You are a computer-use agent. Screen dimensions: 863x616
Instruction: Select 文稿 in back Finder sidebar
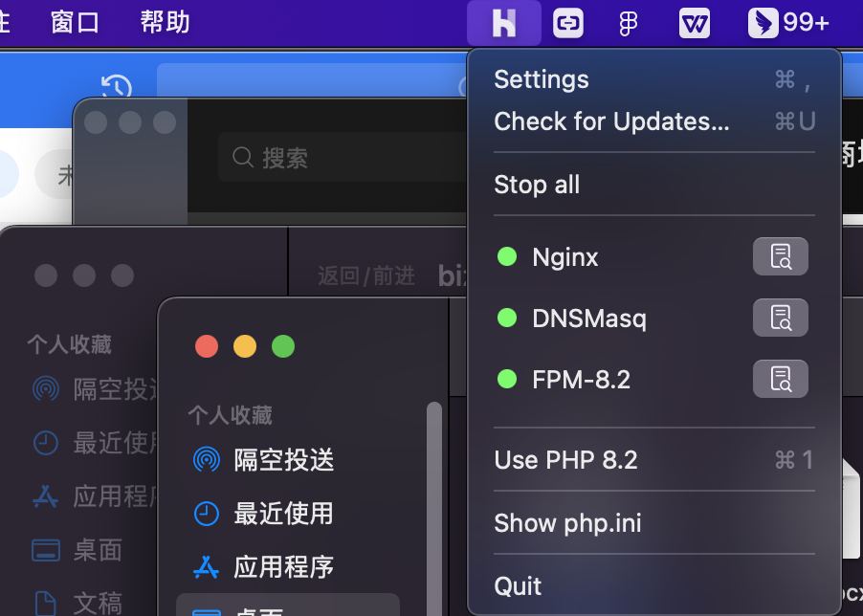[98, 604]
